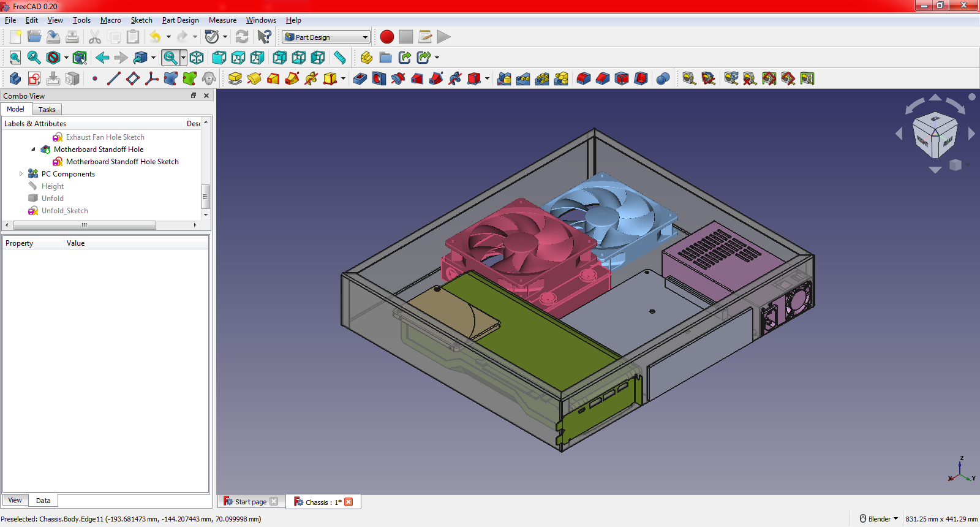The width and height of the screenshot is (980, 527).
Task: Switch to the Data property tab
Action: coord(43,501)
